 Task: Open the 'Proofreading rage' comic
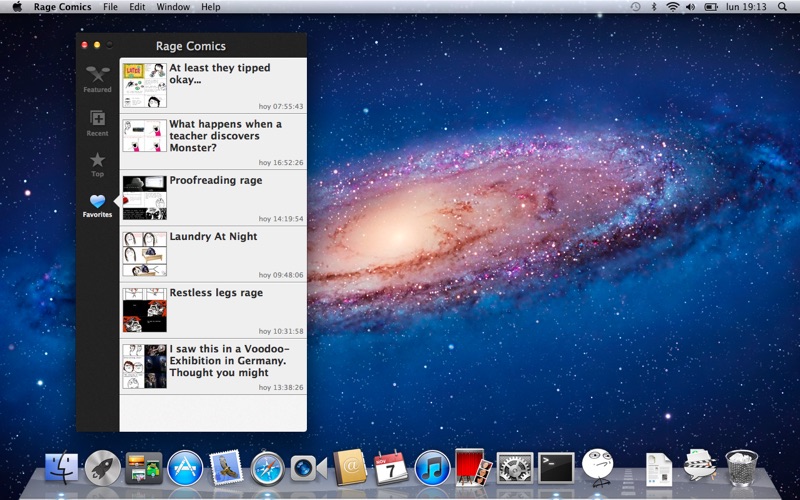pyautogui.click(x=215, y=181)
